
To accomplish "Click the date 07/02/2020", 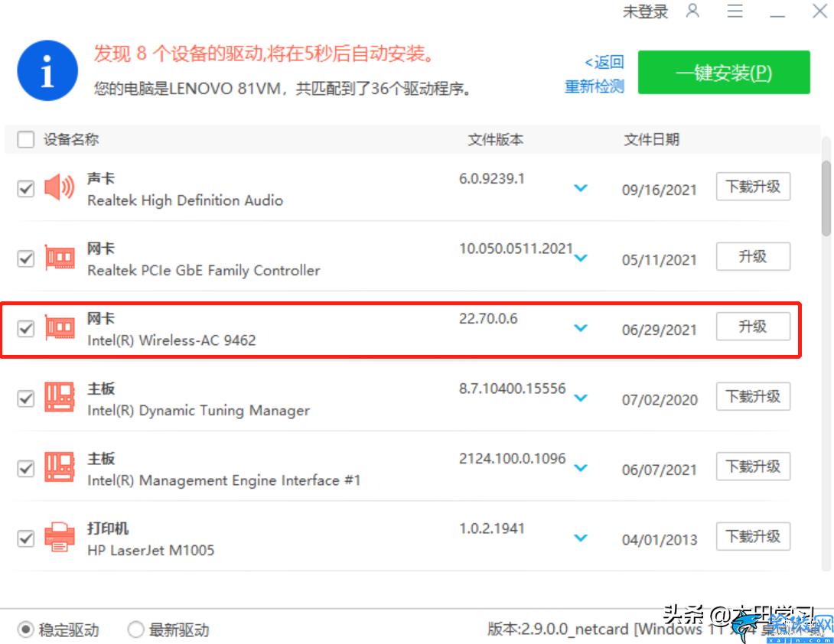I will [x=660, y=400].
